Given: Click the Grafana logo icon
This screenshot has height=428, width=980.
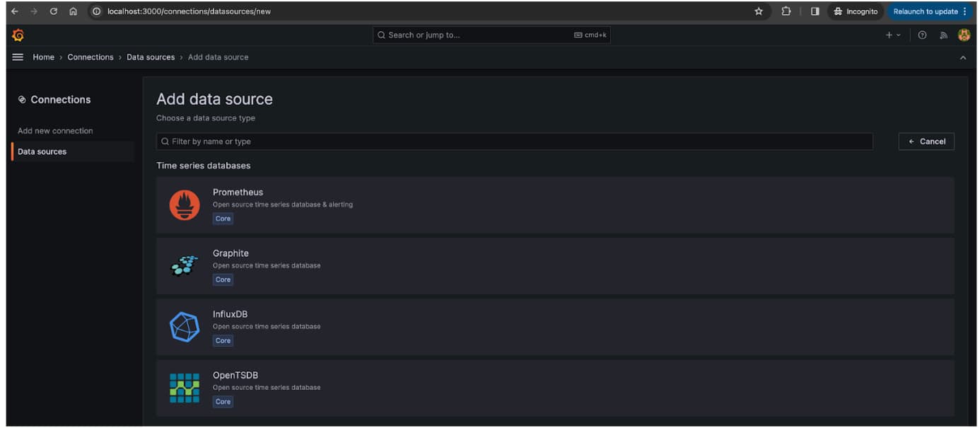Looking at the screenshot, I should [x=18, y=35].
